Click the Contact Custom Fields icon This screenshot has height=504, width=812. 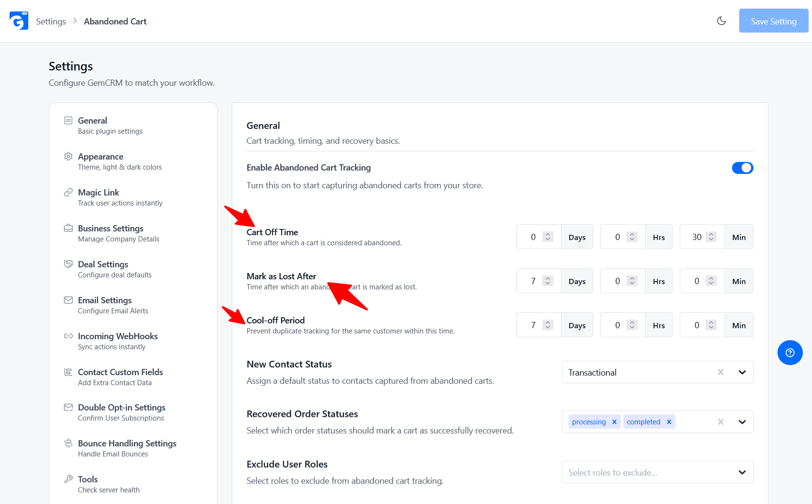69,372
